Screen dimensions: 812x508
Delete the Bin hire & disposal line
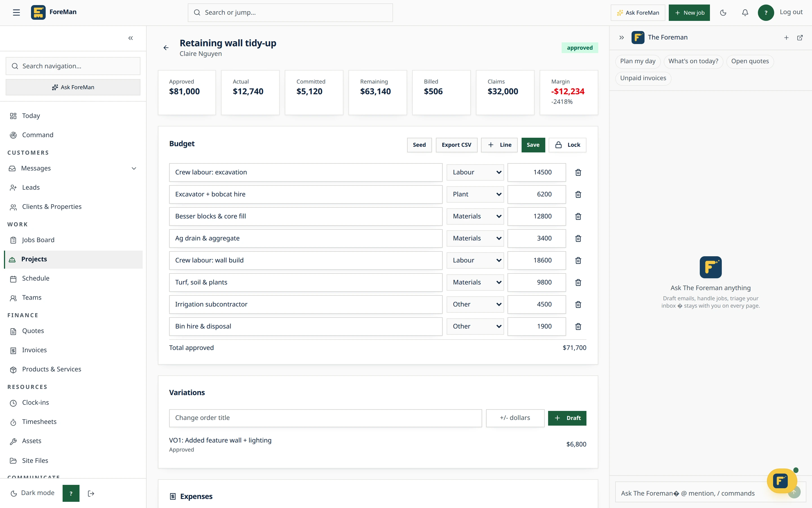click(x=578, y=327)
